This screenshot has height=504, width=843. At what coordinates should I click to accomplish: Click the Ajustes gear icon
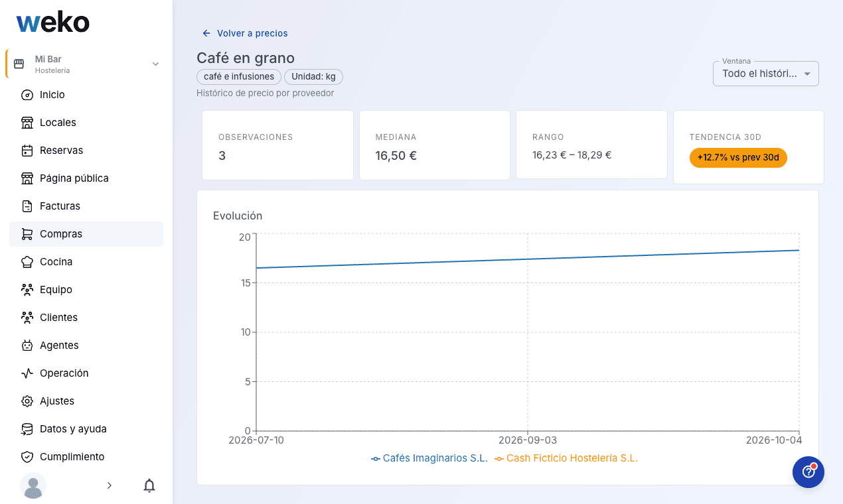click(27, 401)
